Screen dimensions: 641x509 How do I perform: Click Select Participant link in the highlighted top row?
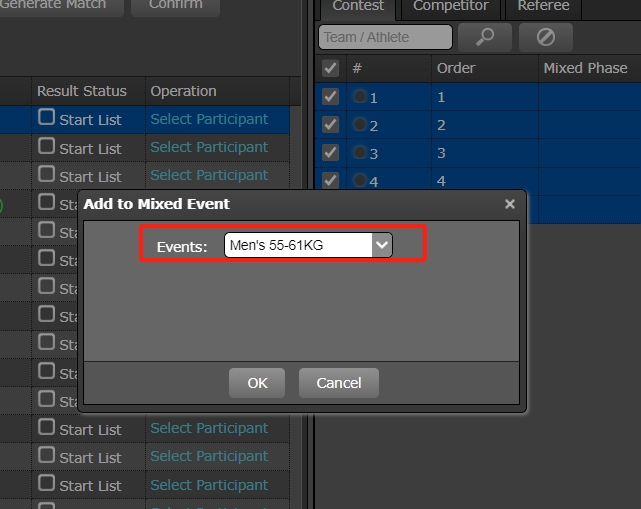[209, 119]
